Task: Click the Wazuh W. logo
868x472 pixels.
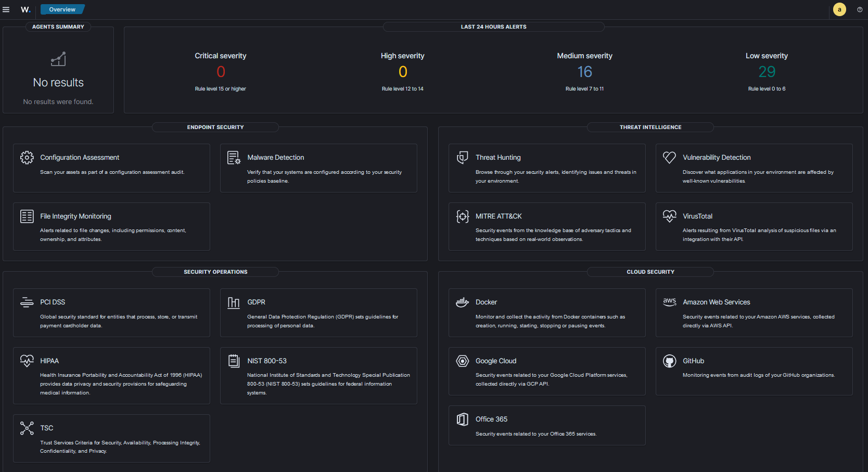Action: (25, 9)
